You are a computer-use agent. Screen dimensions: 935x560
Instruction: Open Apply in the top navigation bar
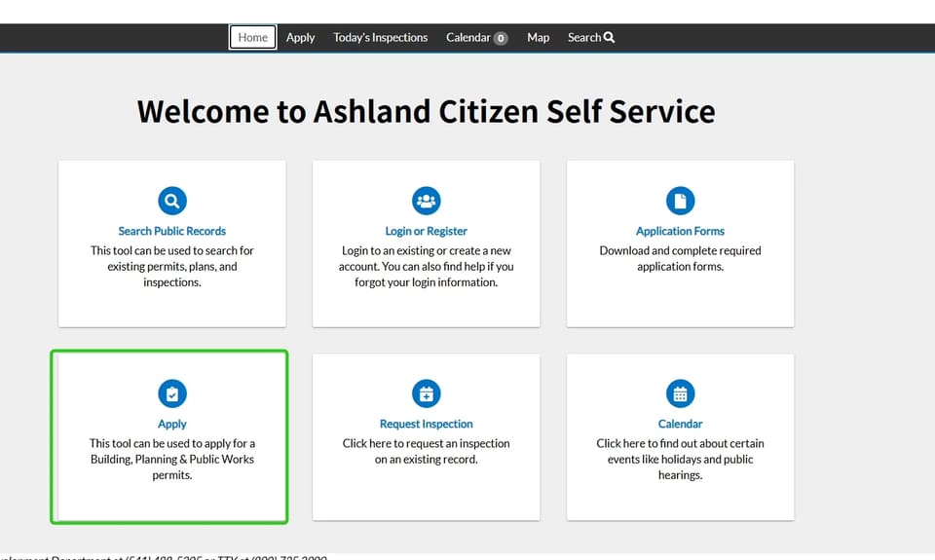click(300, 38)
